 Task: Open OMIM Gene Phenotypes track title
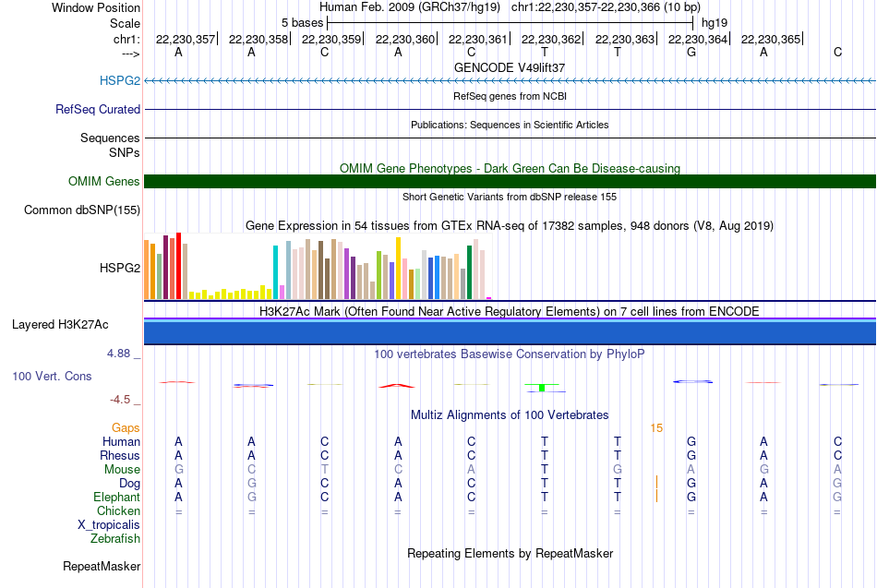click(x=510, y=168)
